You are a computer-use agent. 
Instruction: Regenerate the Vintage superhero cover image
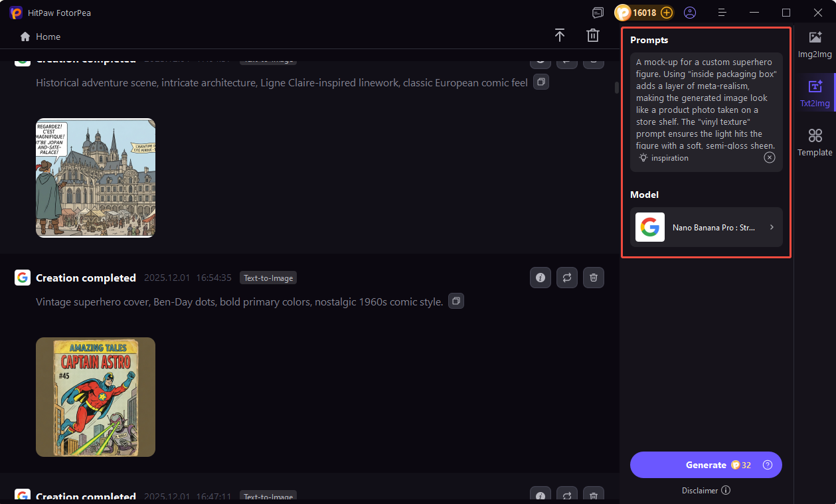click(x=567, y=278)
